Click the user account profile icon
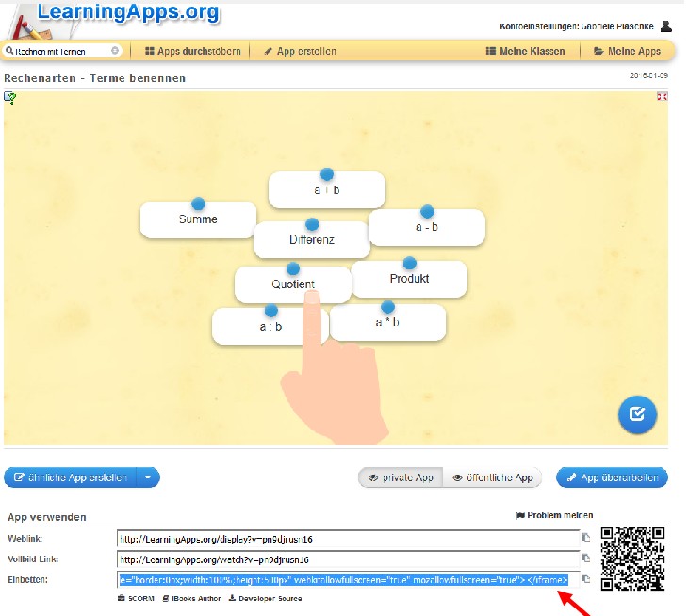Viewport: 688px width, 616px height. [666, 26]
